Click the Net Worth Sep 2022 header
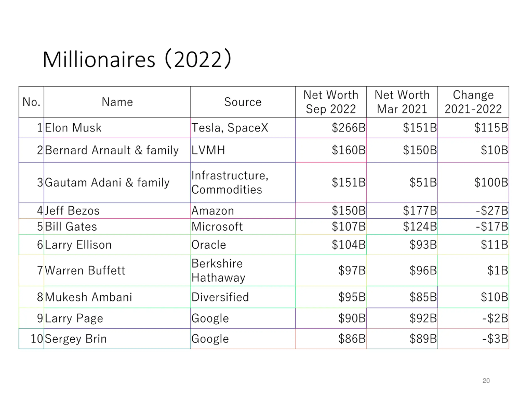 point(331,102)
